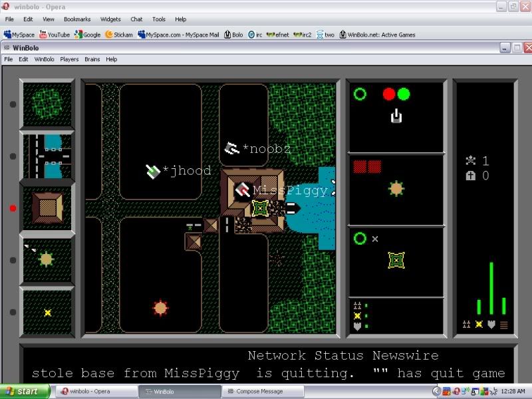Viewport: 532px width, 399px height.
Task: Open WinBolo.net Active Games bookmark
Action: tap(377, 35)
